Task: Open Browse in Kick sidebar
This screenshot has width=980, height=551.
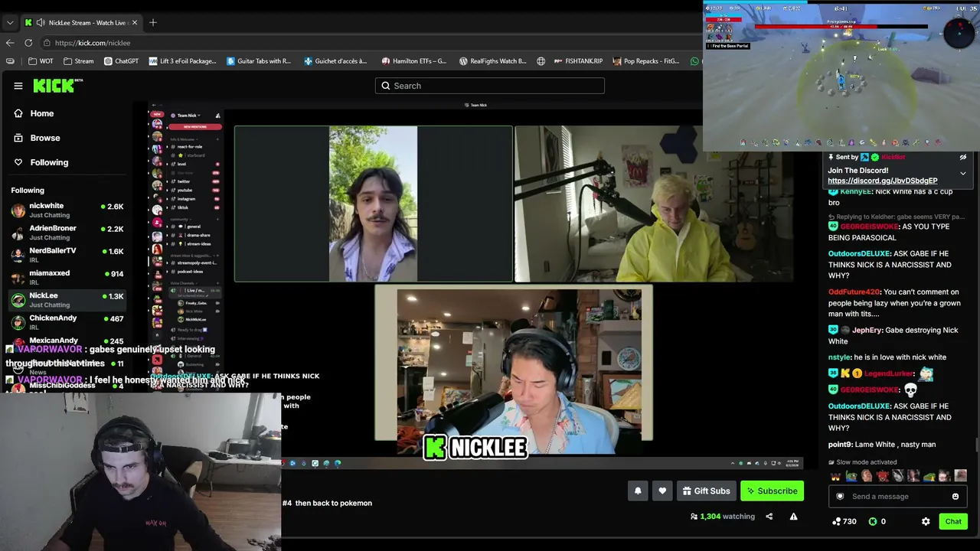Action: 38,138
